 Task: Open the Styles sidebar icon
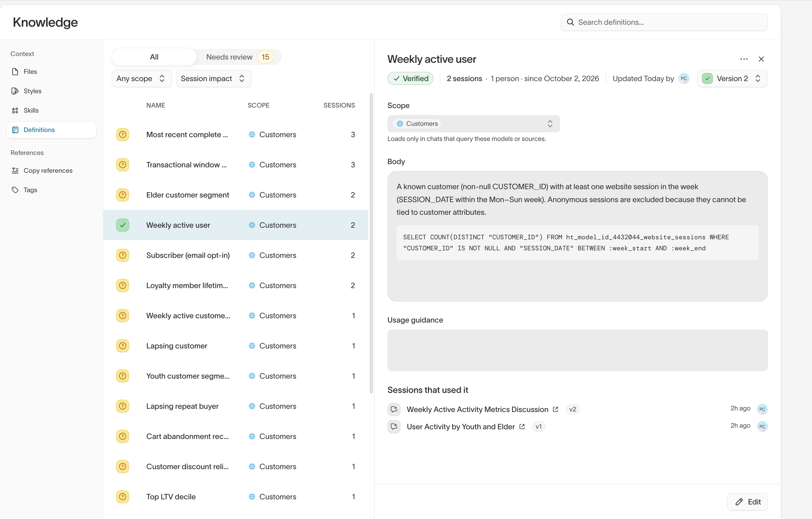15,91
